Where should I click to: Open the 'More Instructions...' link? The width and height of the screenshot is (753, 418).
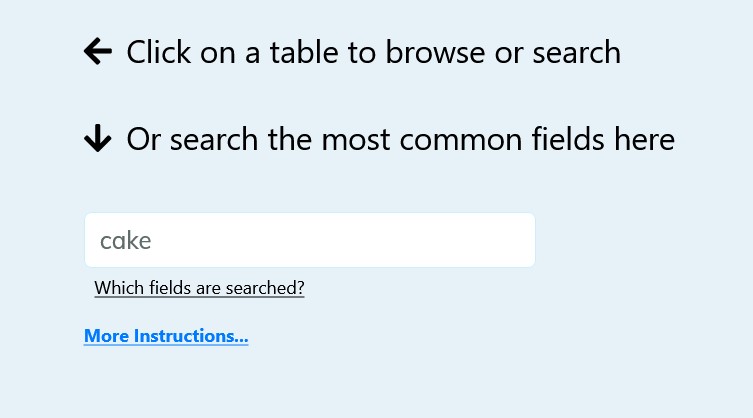click(x=166, y=336)
